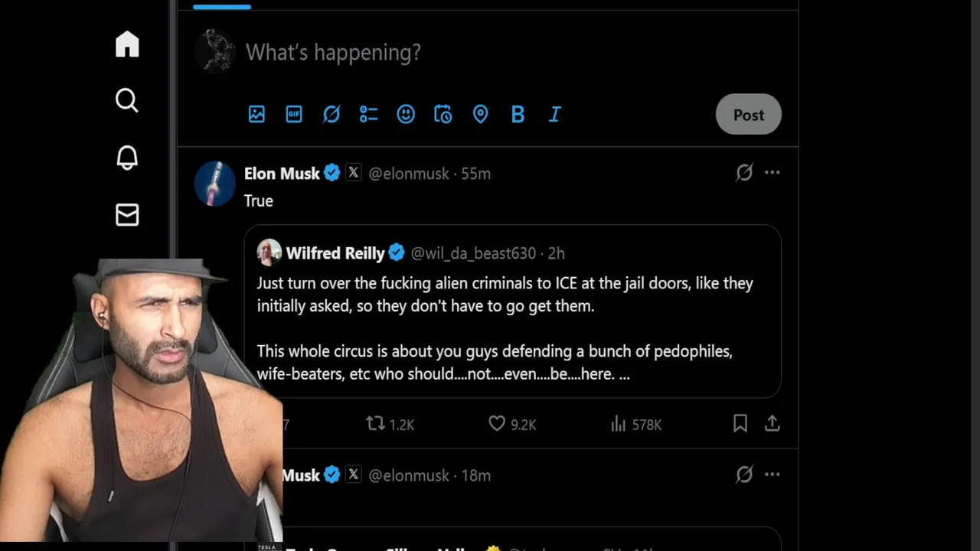Create a poll in composer
980x551 pixels.
[368, 114]
